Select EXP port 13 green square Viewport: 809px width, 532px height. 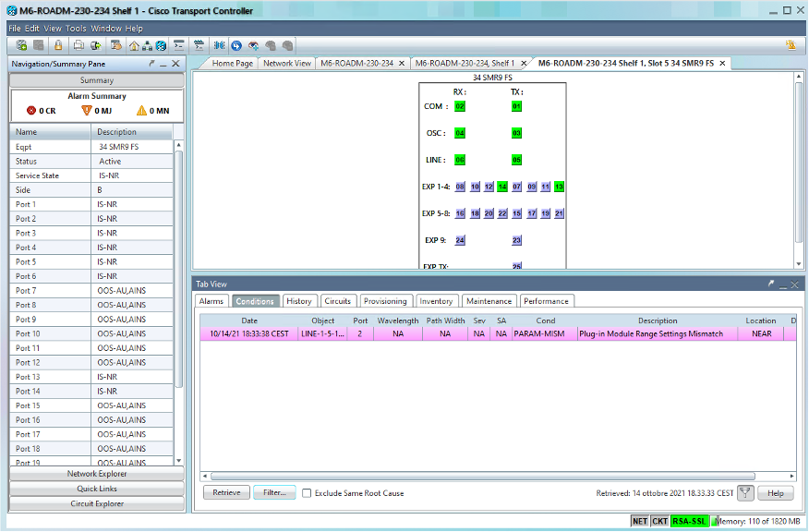pyautogui.click(x=560, y=187)
